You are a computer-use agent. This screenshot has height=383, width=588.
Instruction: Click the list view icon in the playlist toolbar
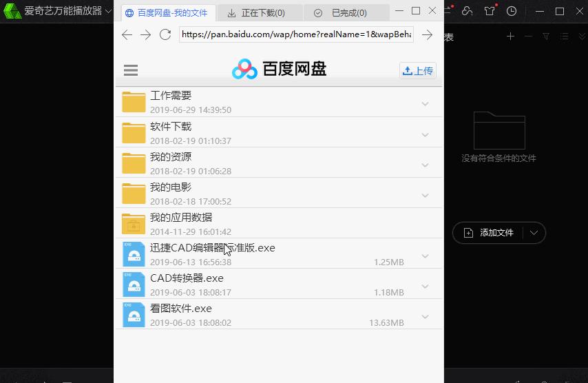pos(565,37)
